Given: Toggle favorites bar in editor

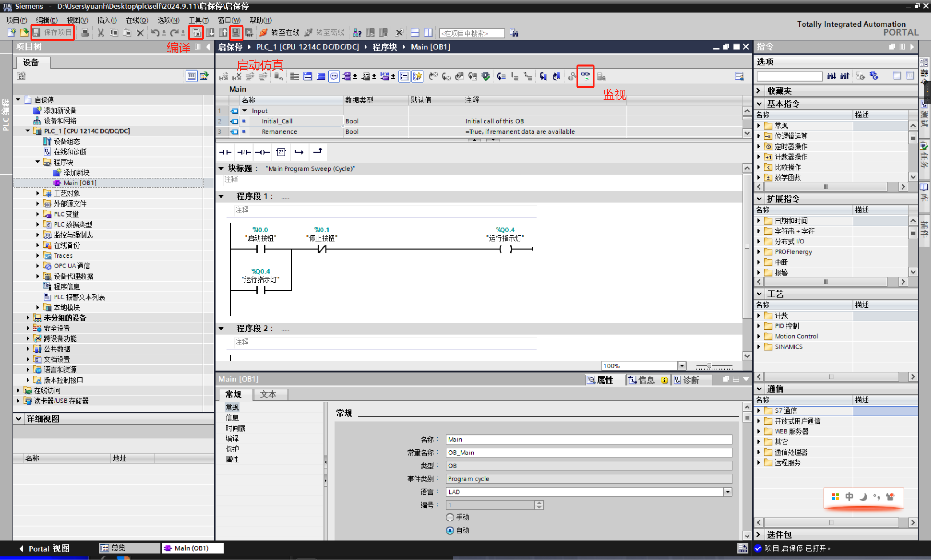Looking at the screenshot, I should 417,77.
